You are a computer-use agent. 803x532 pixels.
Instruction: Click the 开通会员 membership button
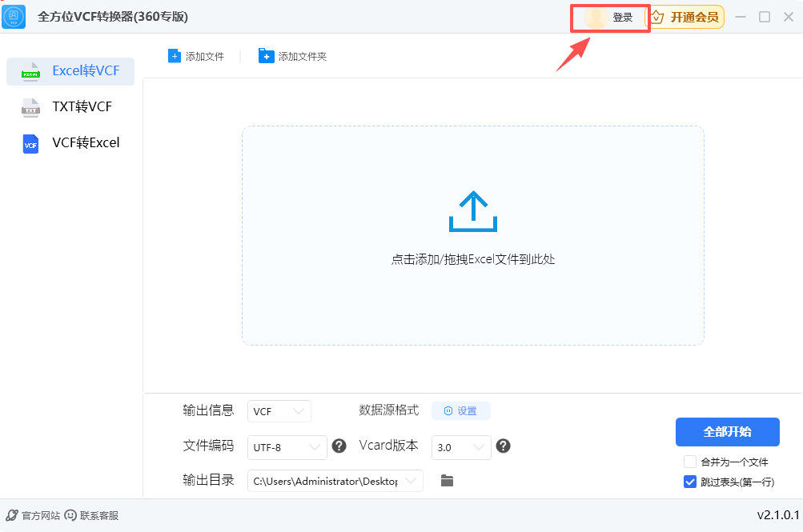[687, 17]
